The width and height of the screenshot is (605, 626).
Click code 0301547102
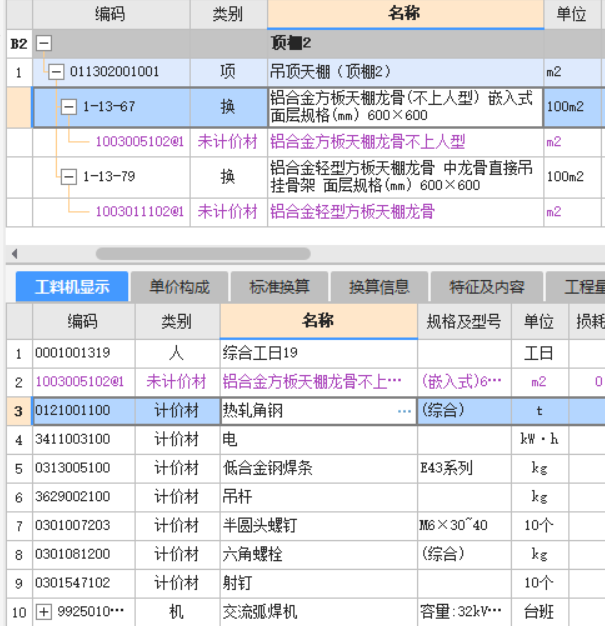click(x=73, y=583)
